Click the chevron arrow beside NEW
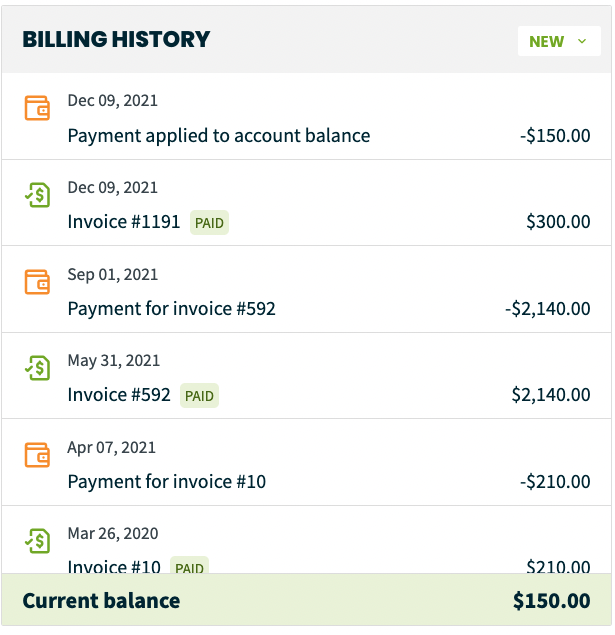 click(x=582, y=42)
